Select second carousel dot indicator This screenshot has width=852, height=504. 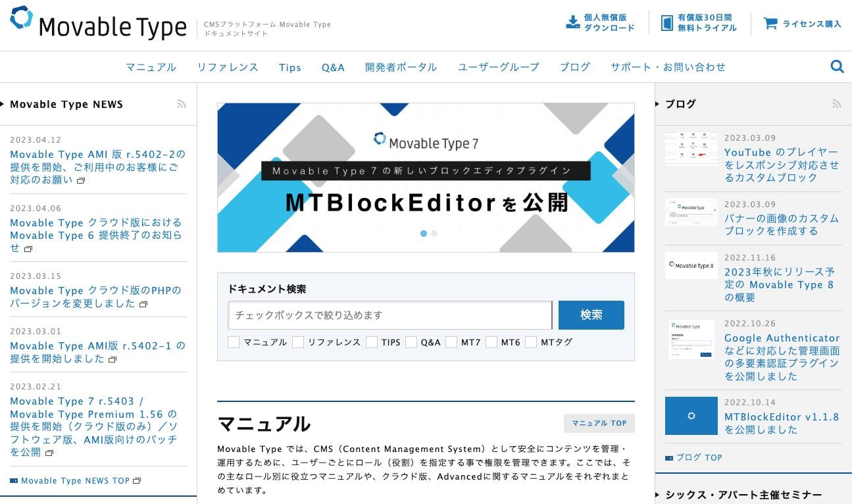point(434,234)
